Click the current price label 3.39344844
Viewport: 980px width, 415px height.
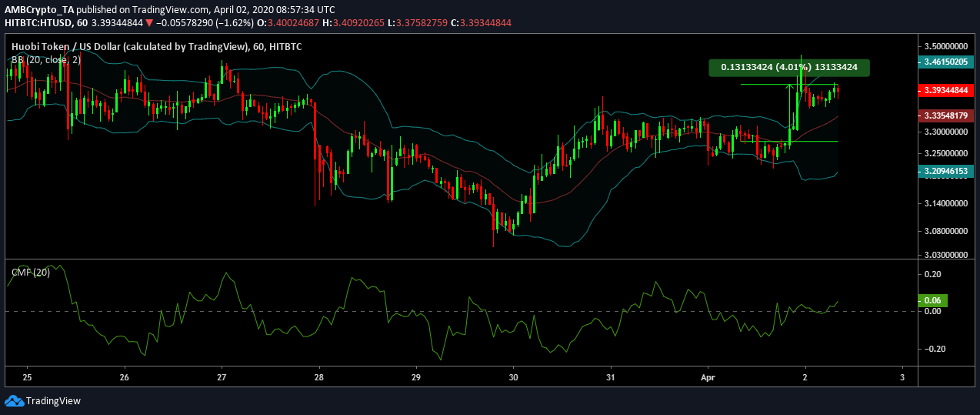coord(947,90)
